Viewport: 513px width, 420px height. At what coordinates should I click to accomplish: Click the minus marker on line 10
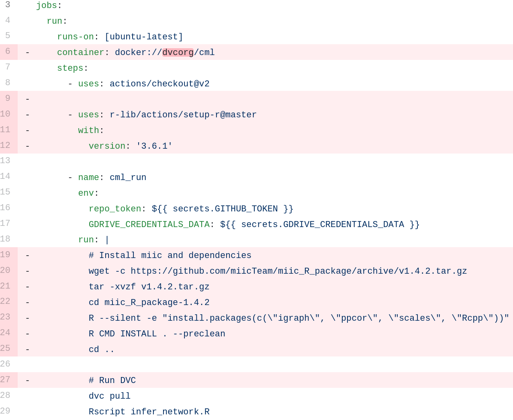[27, 115]
